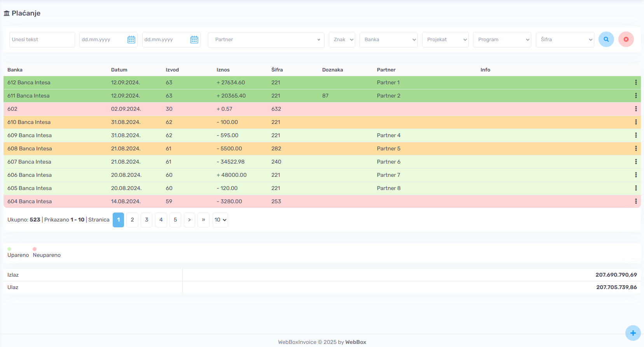644x347 pixels.
Task: Open three-dot menu for row 602
Action: click(636, 109)
